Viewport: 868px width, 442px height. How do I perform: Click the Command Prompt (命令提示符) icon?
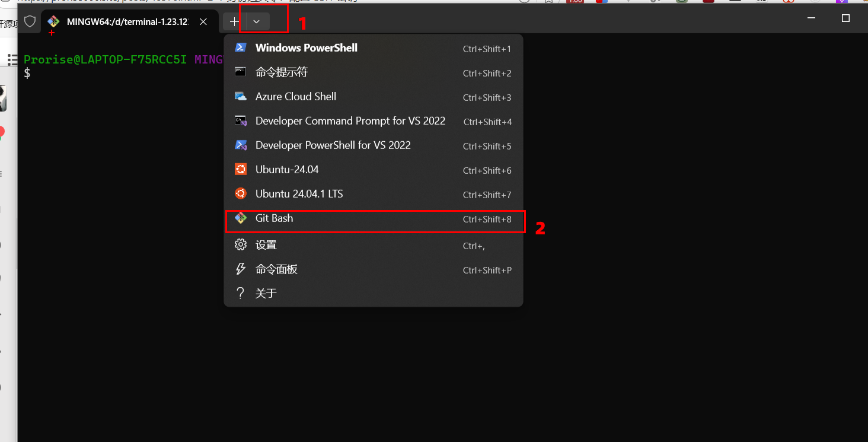pyautogui.click(x=241, y=72)
